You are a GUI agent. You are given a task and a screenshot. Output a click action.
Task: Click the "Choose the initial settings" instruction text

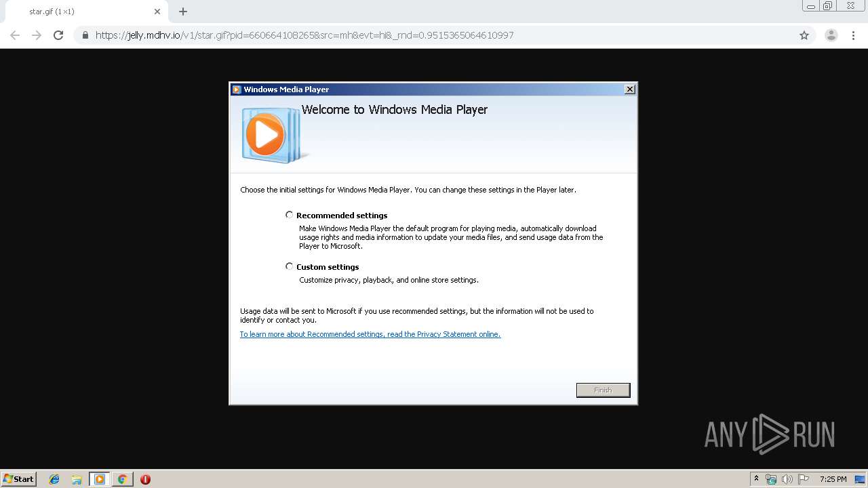click(x=408, y=190)
